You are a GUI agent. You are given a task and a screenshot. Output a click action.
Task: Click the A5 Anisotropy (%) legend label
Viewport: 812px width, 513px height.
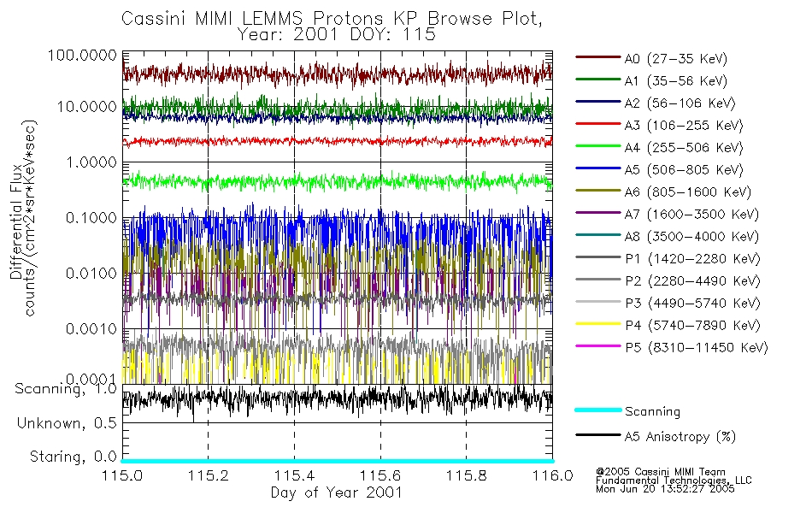(x=680, y=437)
